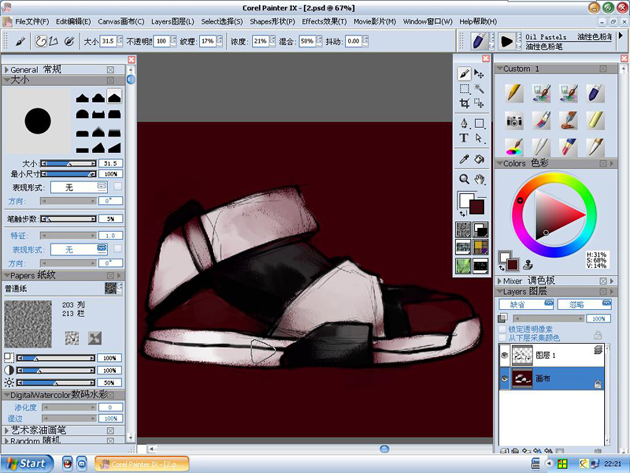Open the 缺省 composite method dropdown
Image resolution: width=630 pixels, height=473 pixels.
pyautogui.click(x=526, y=304)
